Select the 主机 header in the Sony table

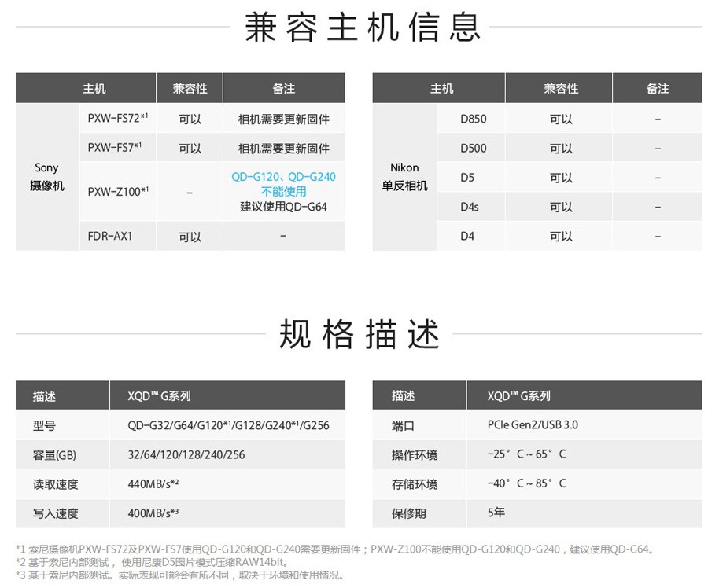[x=94, y=89]
